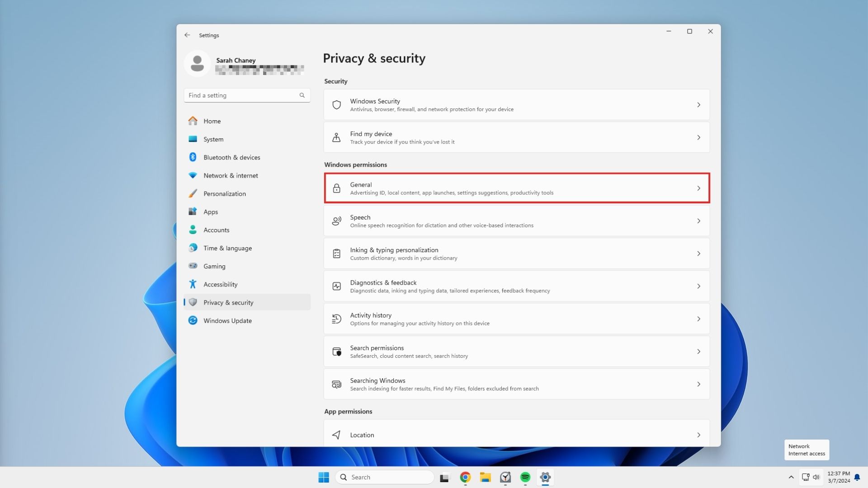
Task: Click the back arrow in Settings
Action: pyautogui.click(x=187, y=35)
